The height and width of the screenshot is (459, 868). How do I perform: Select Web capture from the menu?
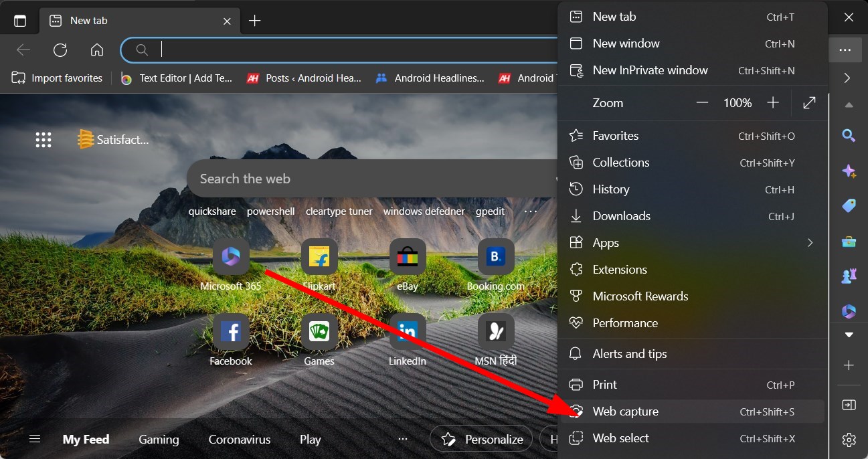(x=626, y=411)
